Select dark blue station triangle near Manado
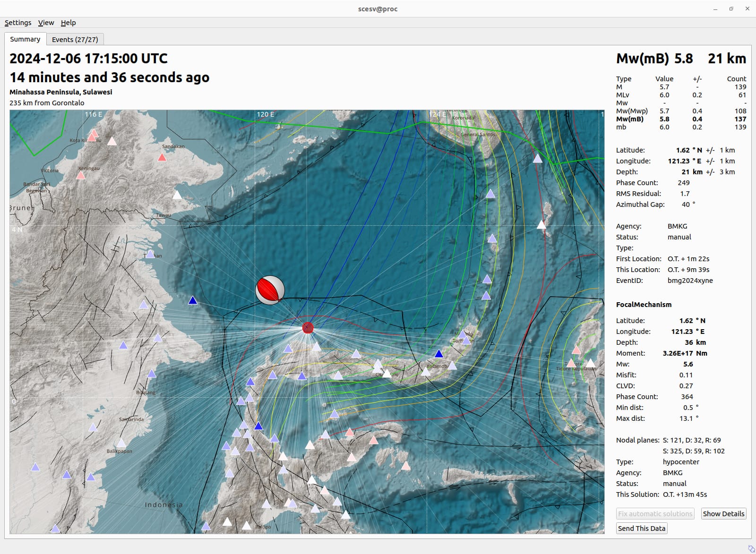This screenshot has width=756, height=554. tap(439, 354)
